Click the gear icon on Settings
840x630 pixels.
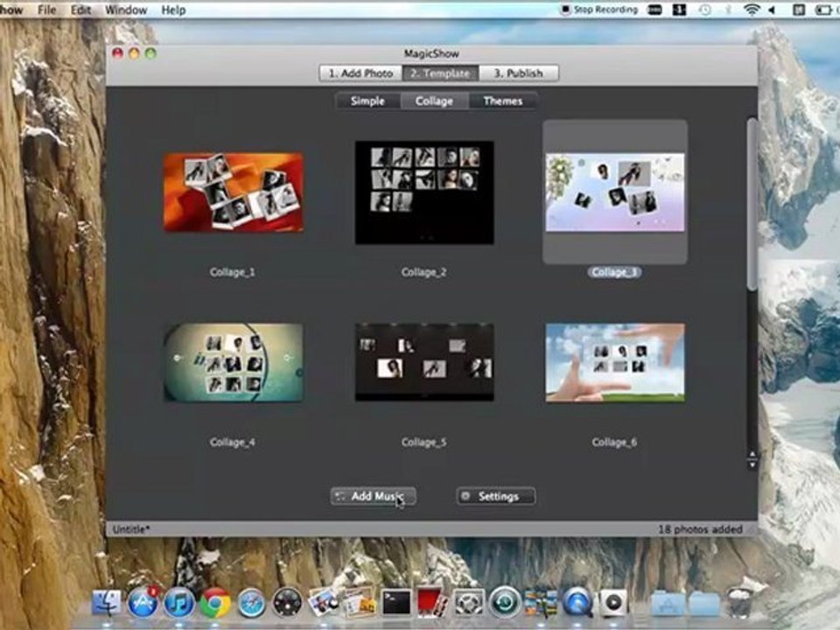pyautogui.click(x=465, y=496)
